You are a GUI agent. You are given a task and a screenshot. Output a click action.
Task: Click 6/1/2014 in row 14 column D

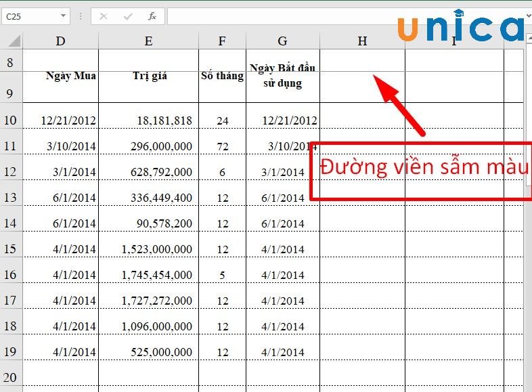tap(60, 219)
